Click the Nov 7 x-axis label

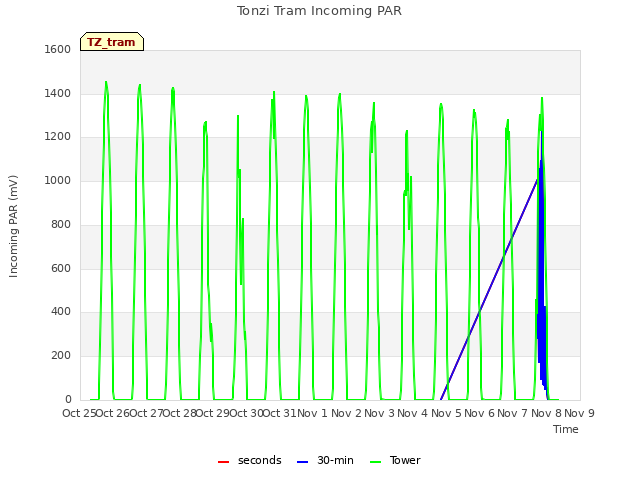click(513, 413)
